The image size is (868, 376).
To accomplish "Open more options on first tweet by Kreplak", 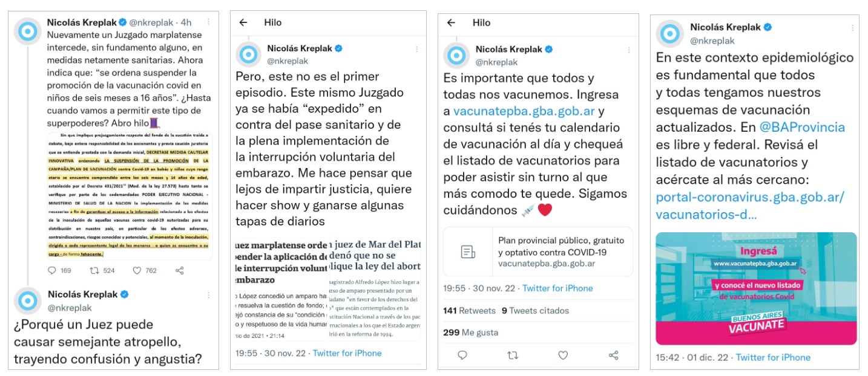I will pyautogui.click(x=208, y=22).
